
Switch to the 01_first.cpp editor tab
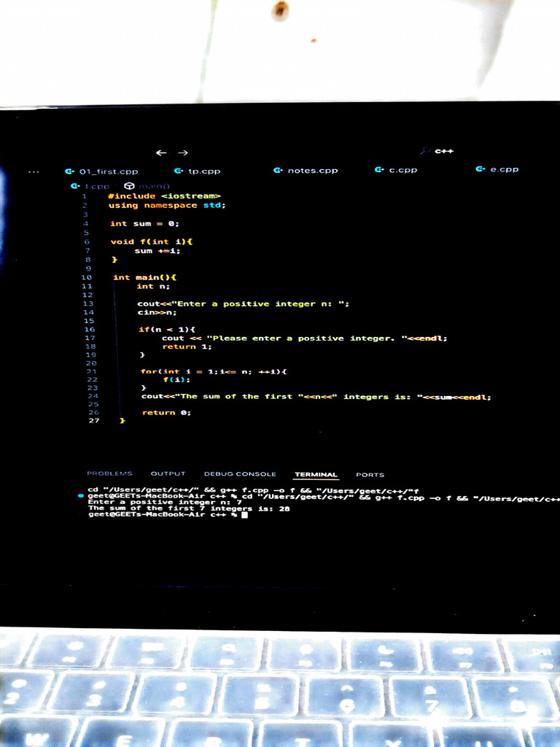[102, 171]
